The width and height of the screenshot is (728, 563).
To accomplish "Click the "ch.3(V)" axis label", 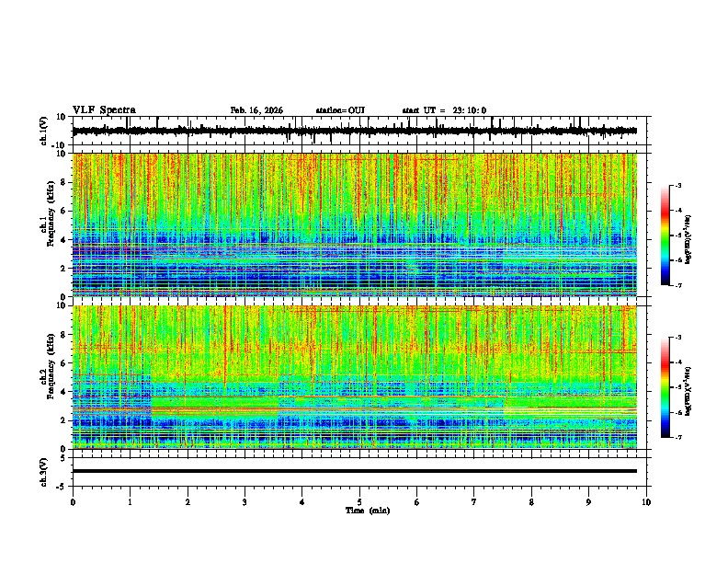I will click(44, 472).
